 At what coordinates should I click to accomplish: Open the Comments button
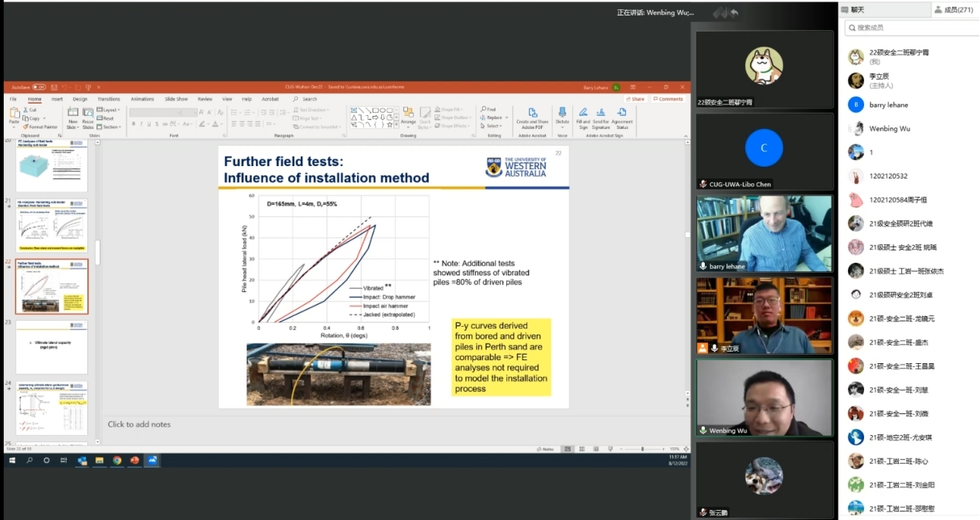coord(669,99)
